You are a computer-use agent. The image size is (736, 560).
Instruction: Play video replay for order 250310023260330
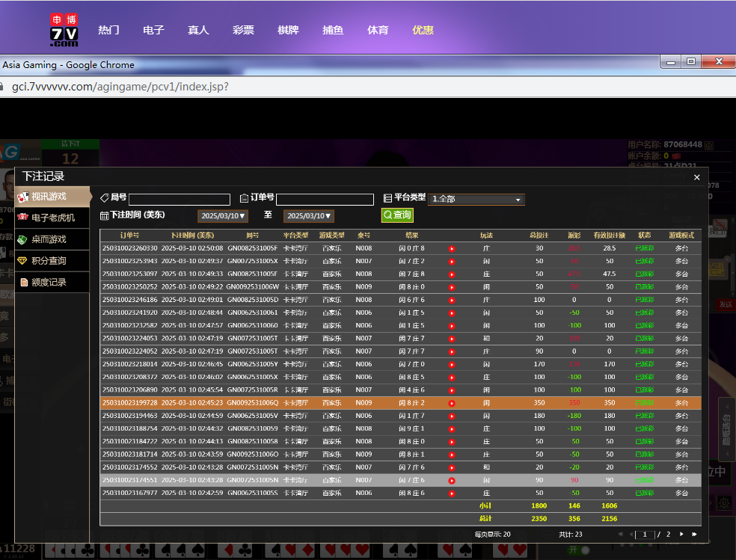click(452, 248)
